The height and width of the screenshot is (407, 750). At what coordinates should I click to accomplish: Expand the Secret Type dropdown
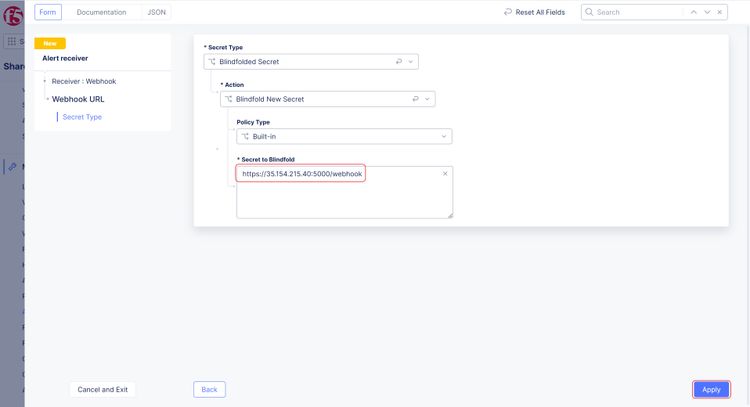coord(411,61)
